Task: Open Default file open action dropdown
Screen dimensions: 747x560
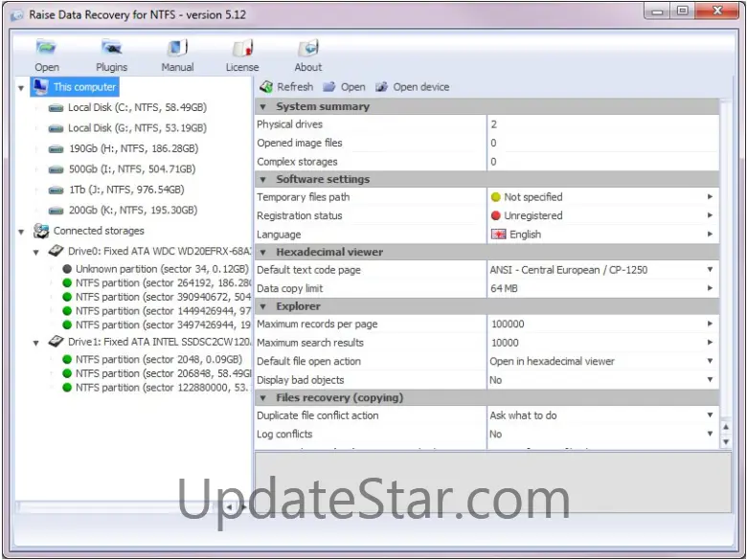Action: [x=710, y=361]
